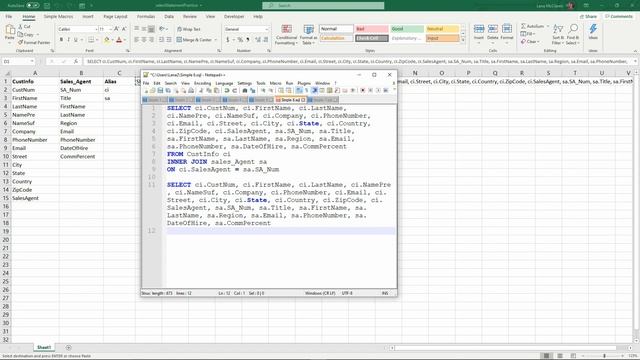This screenshot has height=360, width=640.
Task: Apply the Bad cell style
Action: click(x=371, y=29)
